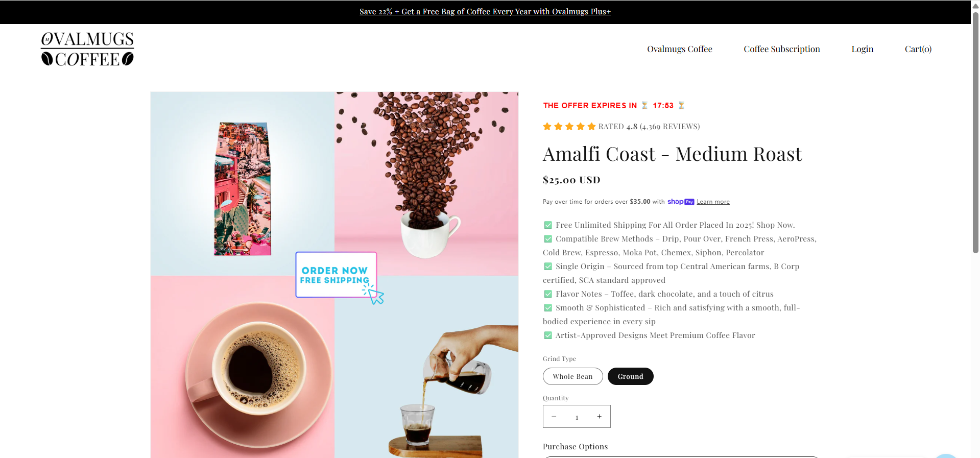Click the green checkmark beside Flavor Notes
The image size is (980, 458).
(x=548, y=294)
